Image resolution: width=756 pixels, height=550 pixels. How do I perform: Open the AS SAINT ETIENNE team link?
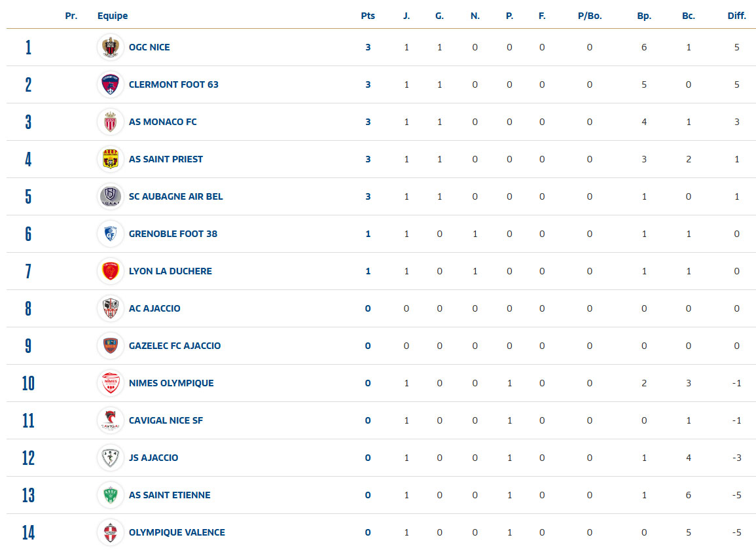[170, 495]
